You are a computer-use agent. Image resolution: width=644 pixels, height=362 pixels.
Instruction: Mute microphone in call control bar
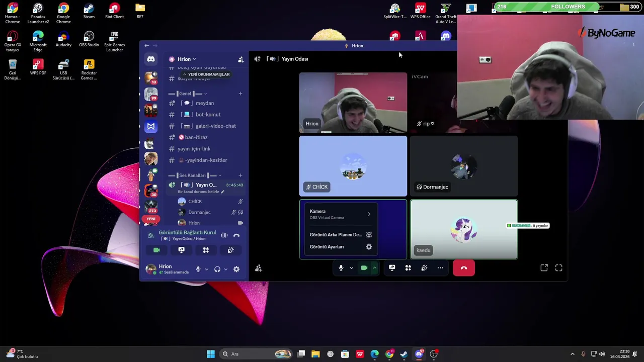tap(341, 268)
